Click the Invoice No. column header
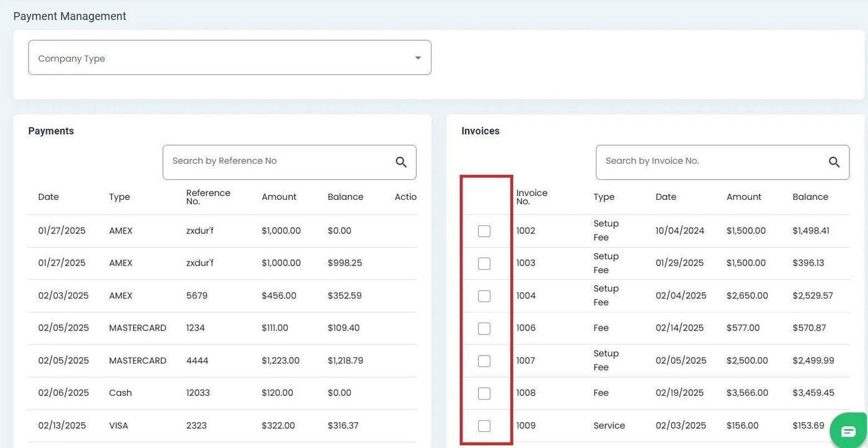The image size is (868, 448). click(x=531, y=197)
